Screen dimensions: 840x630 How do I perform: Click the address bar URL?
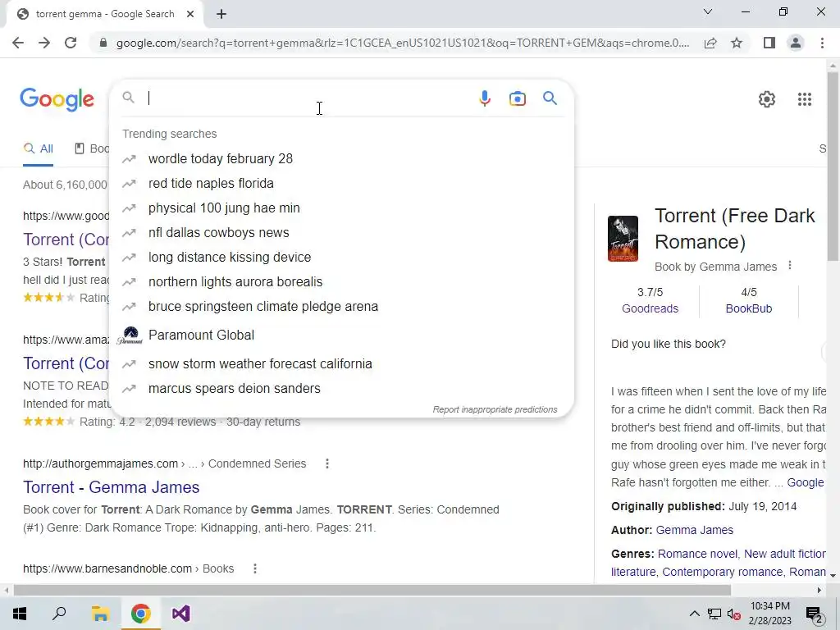coord(403,43)
